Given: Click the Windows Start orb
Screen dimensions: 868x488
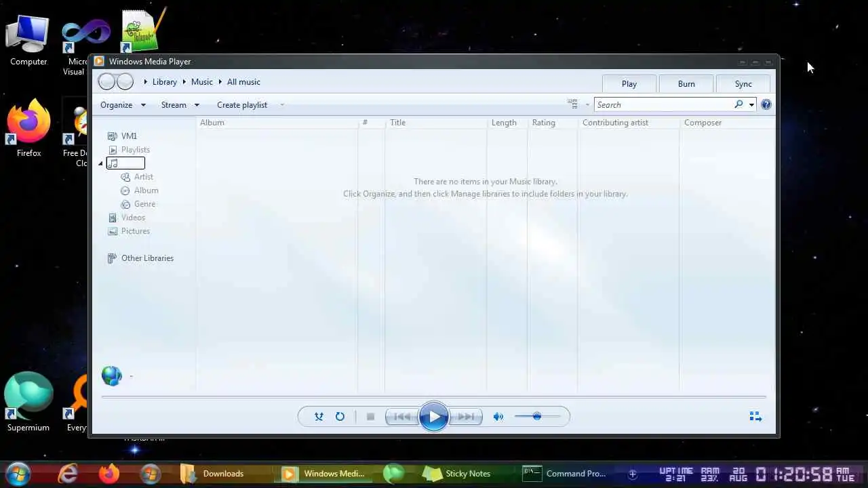Looking at the screenshot, I should pos(18,473).
